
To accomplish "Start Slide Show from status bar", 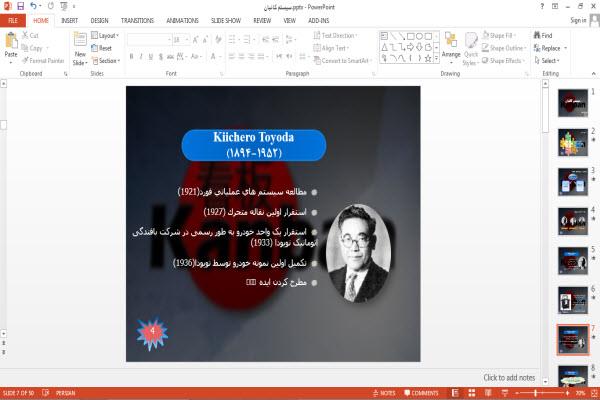I will click(505, 393).
